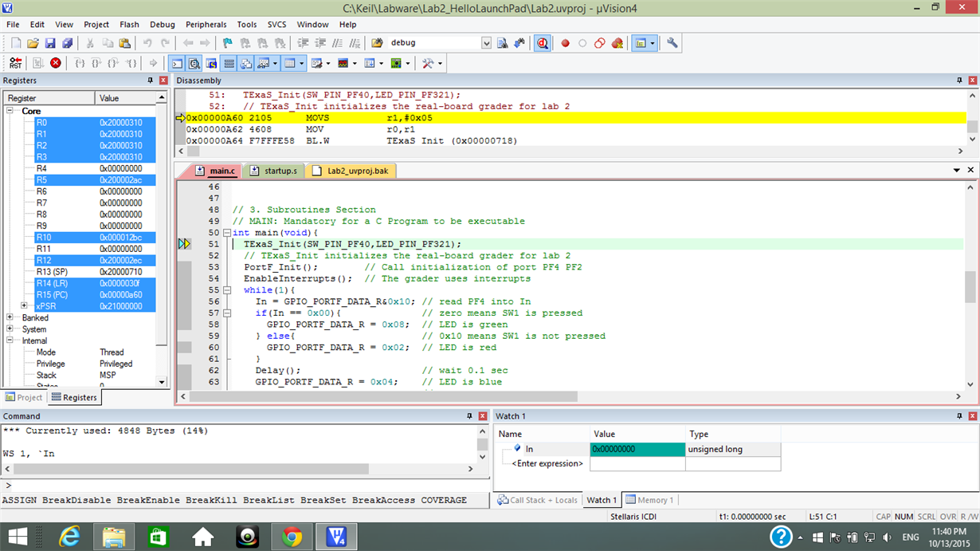
Task: Click the Enter expression field in Watch 1
Action: pyautogui.click(x=547, y=463)
